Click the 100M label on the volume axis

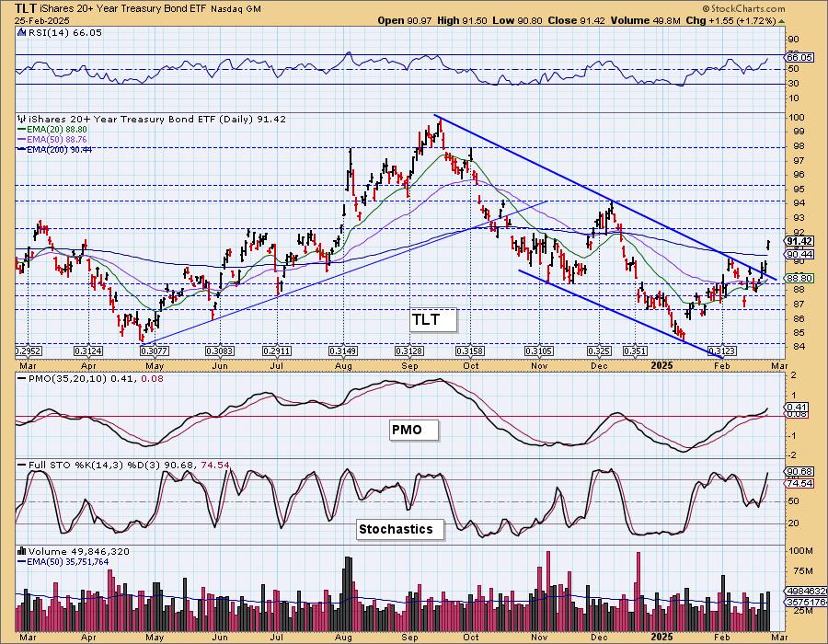(x=800, y=550)
